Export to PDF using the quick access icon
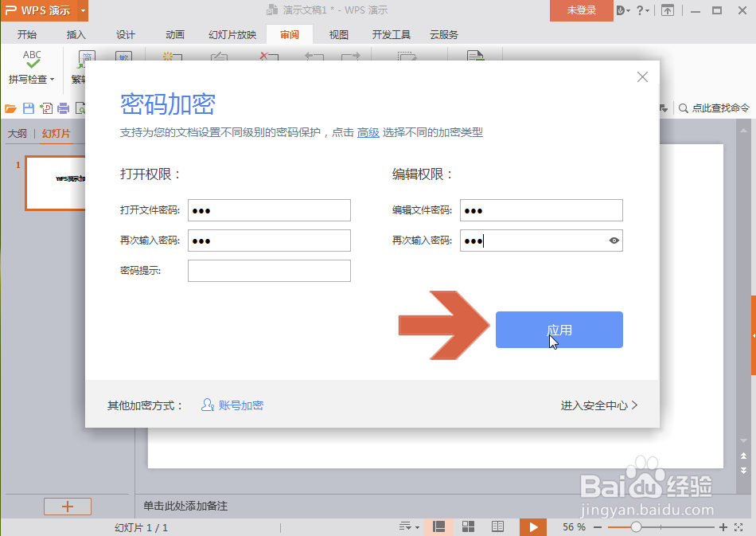 tap(48, 108)
